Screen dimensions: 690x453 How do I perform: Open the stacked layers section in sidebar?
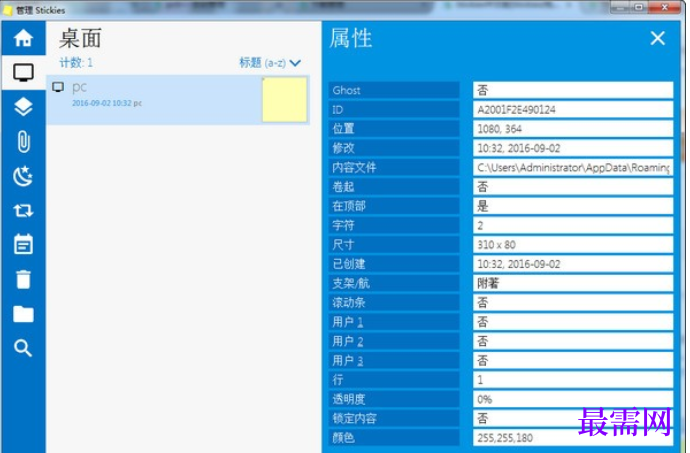pos(23,107)
